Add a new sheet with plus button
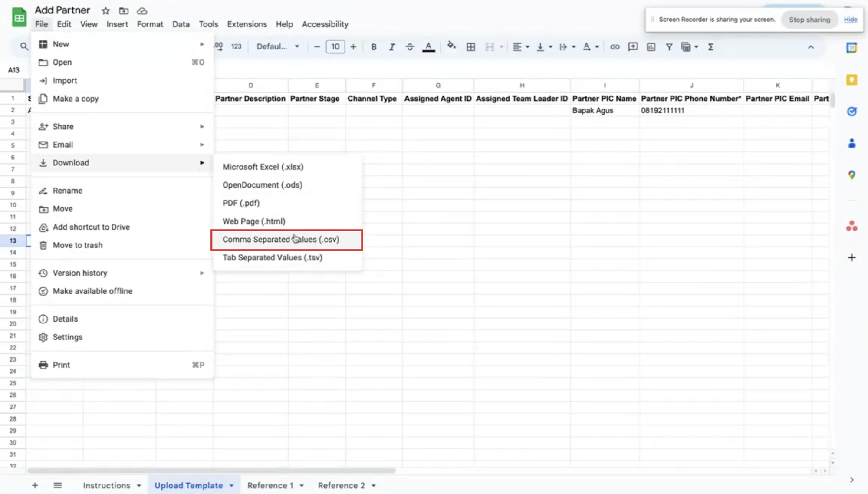The width and height of the screenshot is (868, 494). pyautogui.click(x=35, y=485)
